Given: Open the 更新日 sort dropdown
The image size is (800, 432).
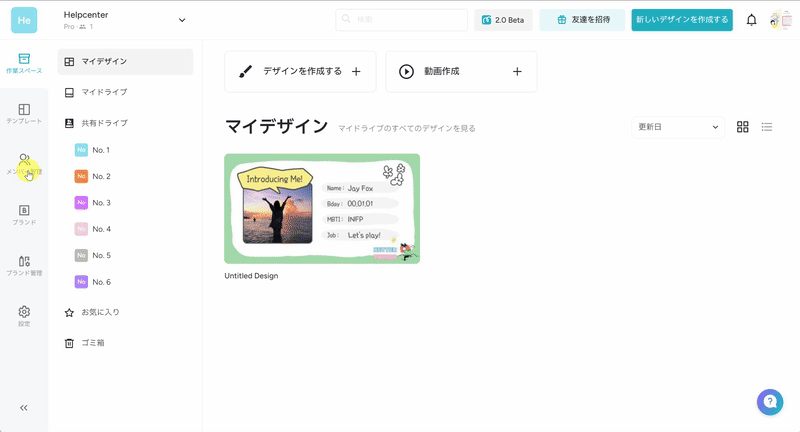Looking at the screenshot, I should [x=678, y=127].
